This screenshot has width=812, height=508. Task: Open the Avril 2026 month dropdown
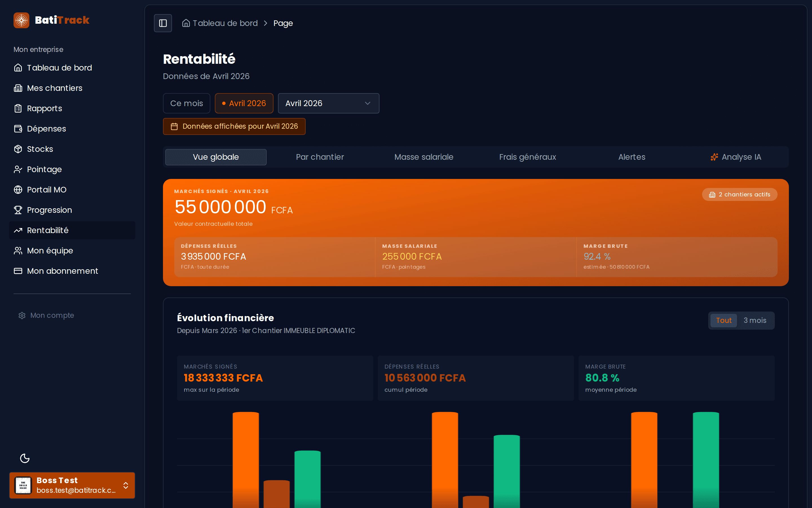tap(328, 104)
